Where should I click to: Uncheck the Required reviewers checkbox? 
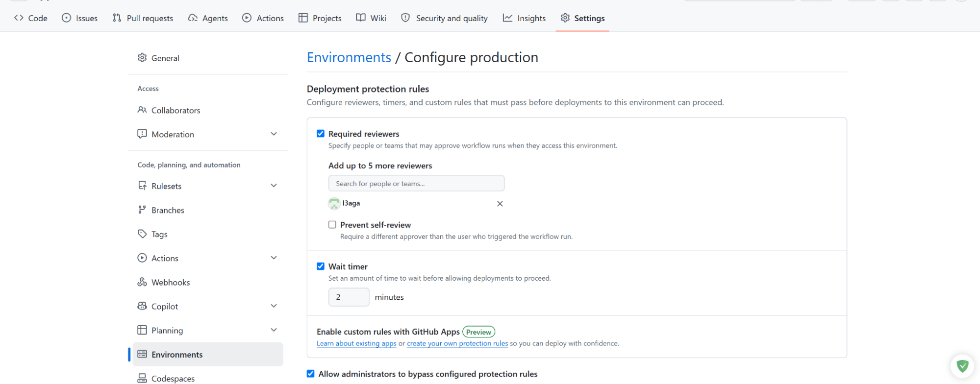tap(321, 134)
